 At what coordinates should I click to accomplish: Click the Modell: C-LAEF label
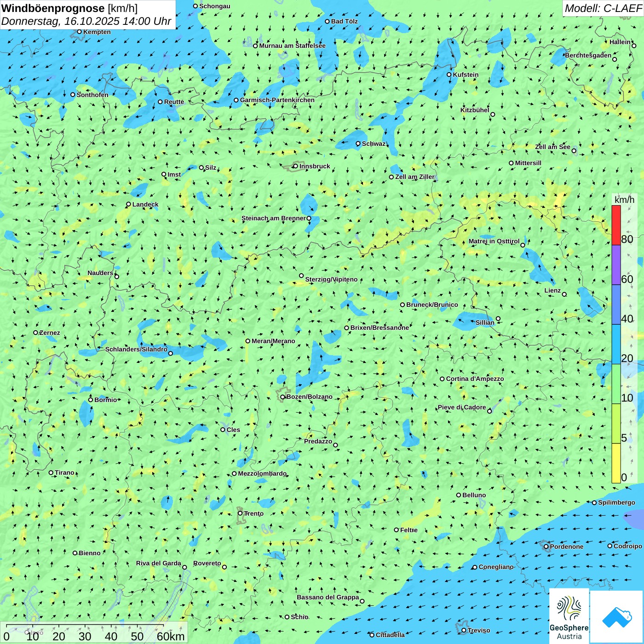coord(603,8)
